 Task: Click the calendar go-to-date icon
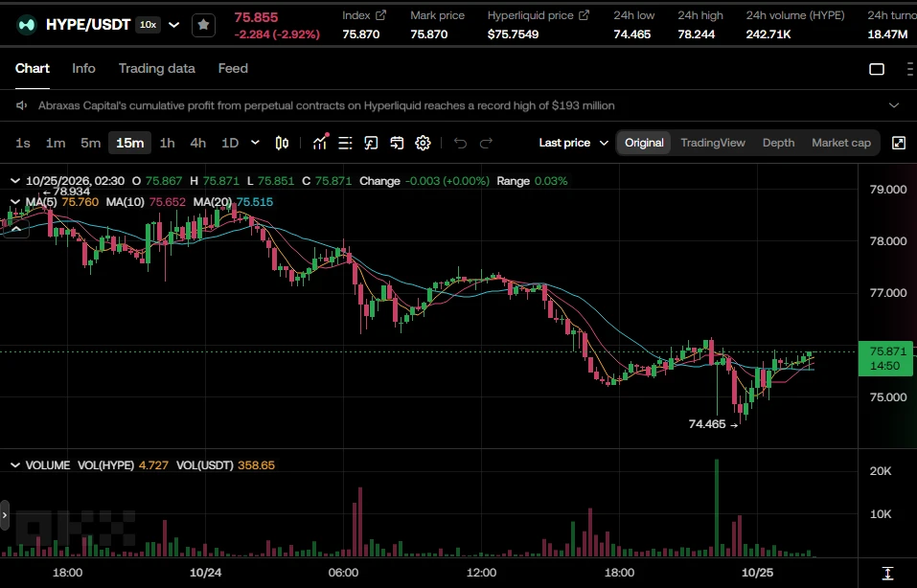coord(397,143)
